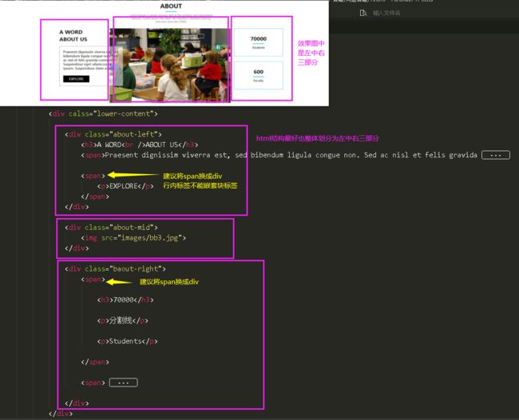The image size is (519, 420).
Task: Expand the folded second span ellipsis marker
Action: click(124, 382)
